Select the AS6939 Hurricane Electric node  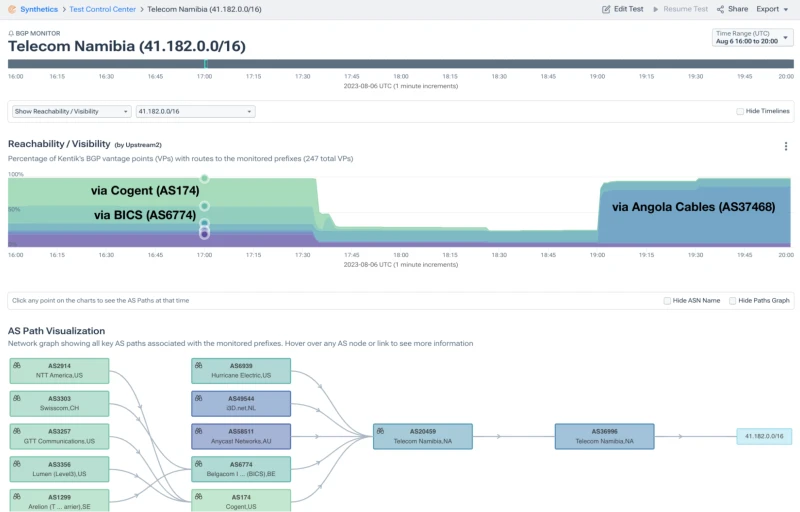(241, 371)
